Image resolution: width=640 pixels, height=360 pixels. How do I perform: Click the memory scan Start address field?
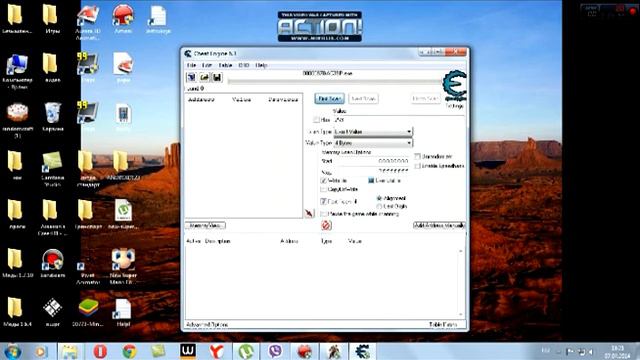372,161
